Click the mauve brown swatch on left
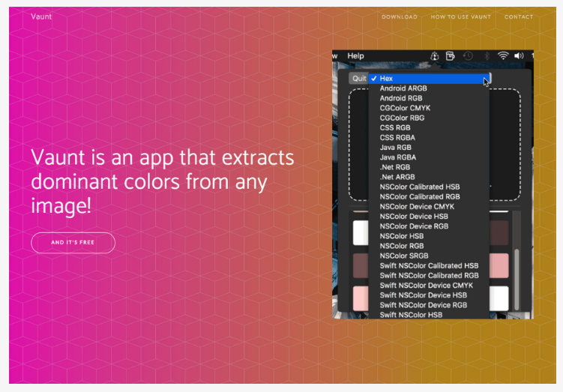The width and height of the screenshot is (563, 392). pos(361,265)
